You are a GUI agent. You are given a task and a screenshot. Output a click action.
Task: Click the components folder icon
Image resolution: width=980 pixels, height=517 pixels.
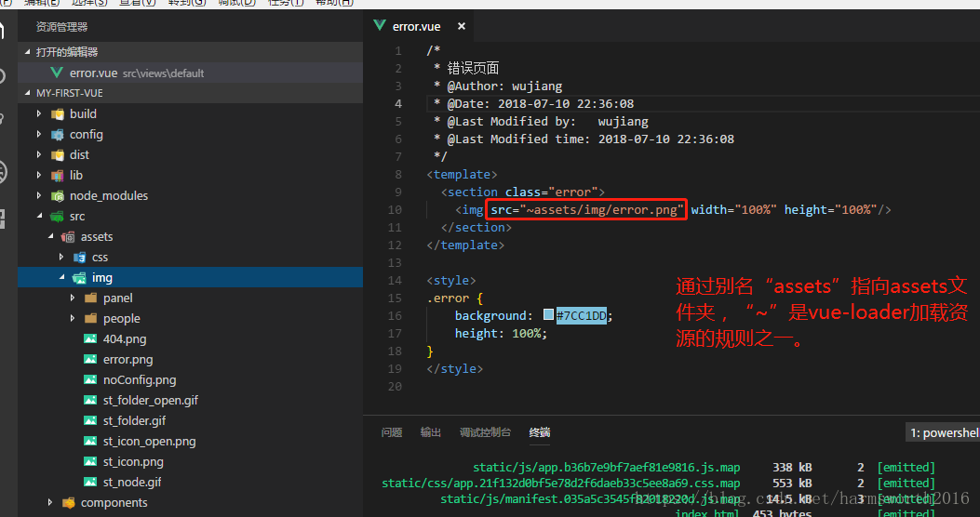[x=68, y=503]
